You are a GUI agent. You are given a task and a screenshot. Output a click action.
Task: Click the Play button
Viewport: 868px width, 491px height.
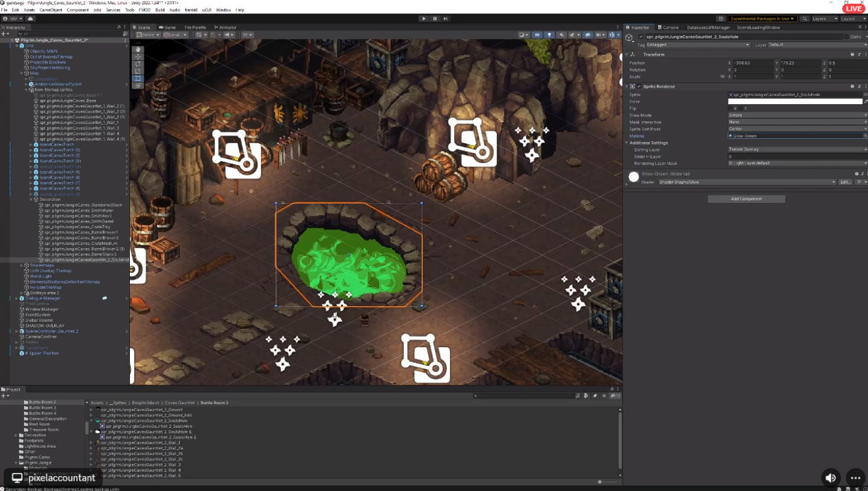point(424,19)
